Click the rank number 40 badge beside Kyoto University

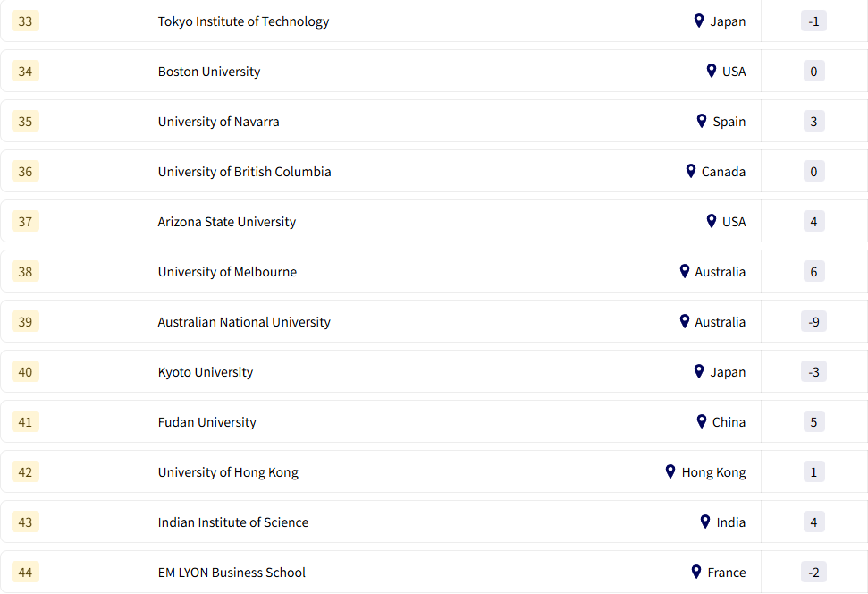click(x=25, y=371)
